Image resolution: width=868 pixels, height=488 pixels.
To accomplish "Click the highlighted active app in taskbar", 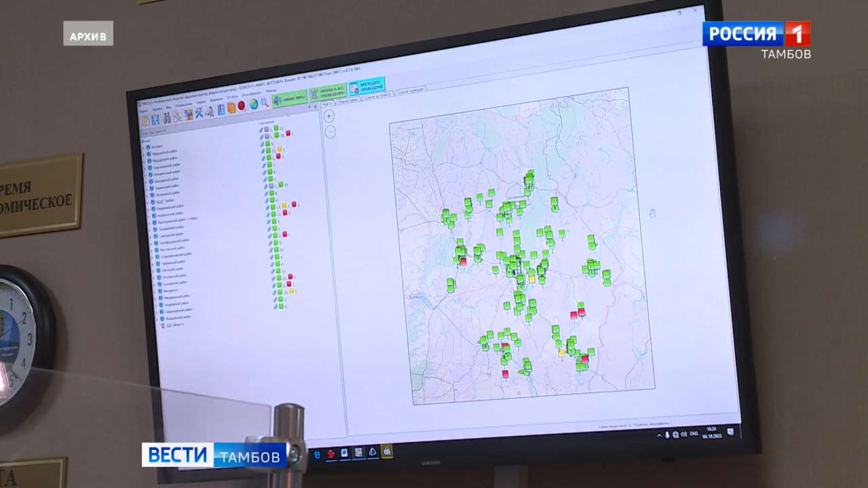I will pyautogui.click(x=387, y=451).
